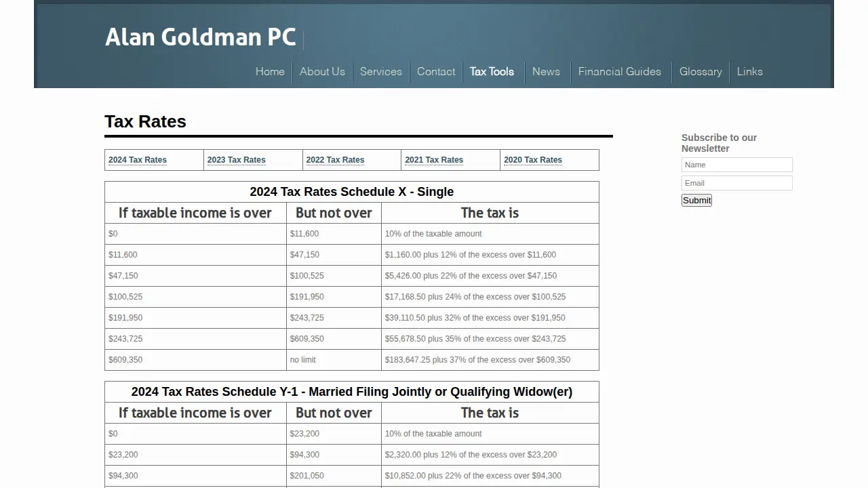Select the Tax Rates page heading
Viewport: 868px width, 488px height.
coord(145,121)
